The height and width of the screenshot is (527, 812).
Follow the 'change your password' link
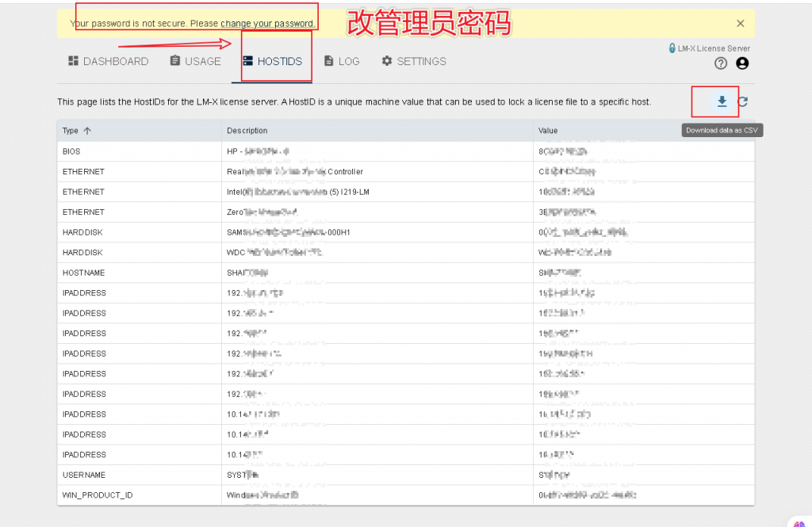click(266, 24)
